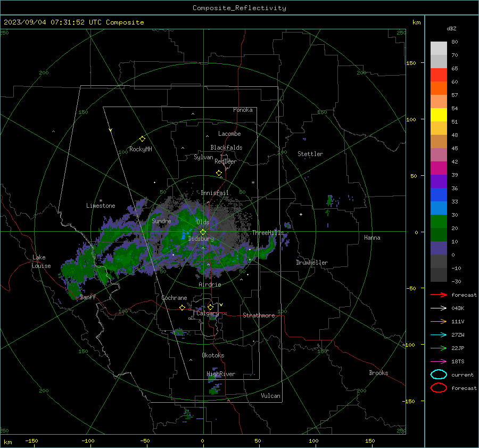Viewport: 479px width, 448px height.
Task: Click the small echo cluster west of Hanna
Action: click(330, 201)
